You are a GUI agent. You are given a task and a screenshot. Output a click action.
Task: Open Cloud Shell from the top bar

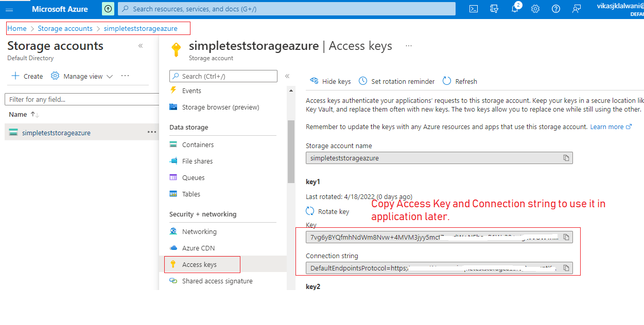click(474, 9)
